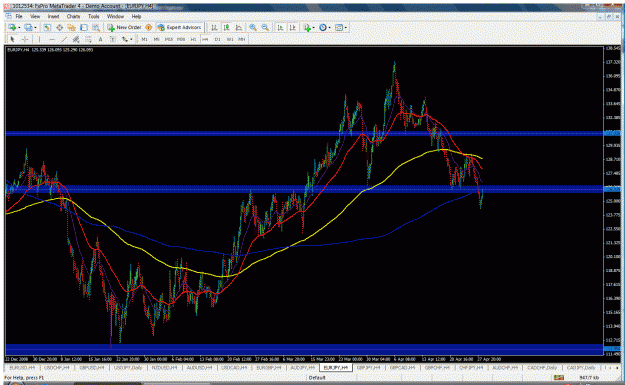This screenshot has height=385, width=625.
Task: Select the H4 timeframe button
Action: pos(205,39)
